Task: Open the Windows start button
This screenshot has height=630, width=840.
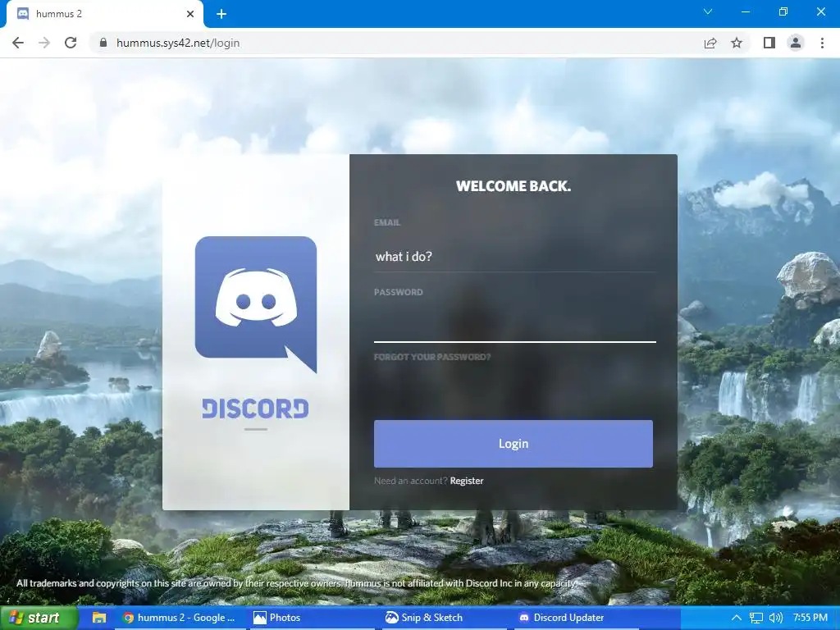Action: [x=38, y=618]
